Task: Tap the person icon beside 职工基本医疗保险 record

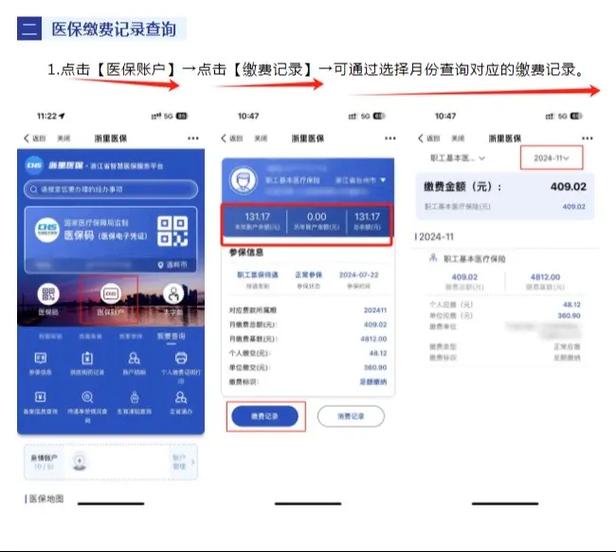Action: 433,258
